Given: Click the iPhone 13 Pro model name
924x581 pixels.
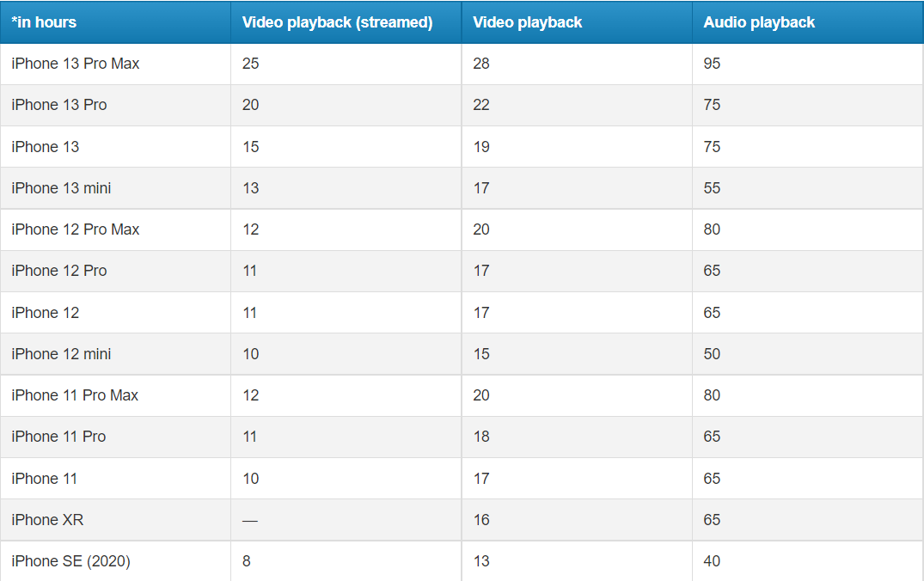Looking at the screenshot, I should click(59, 105).
